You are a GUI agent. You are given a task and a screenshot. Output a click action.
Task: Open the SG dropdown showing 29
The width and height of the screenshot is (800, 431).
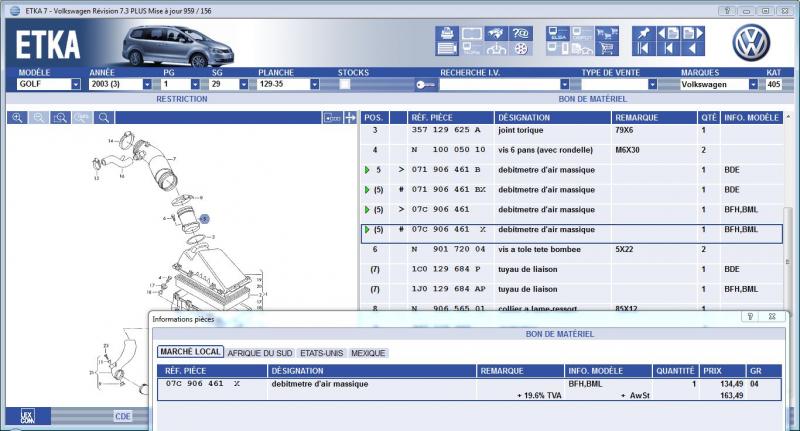point(243,84)
